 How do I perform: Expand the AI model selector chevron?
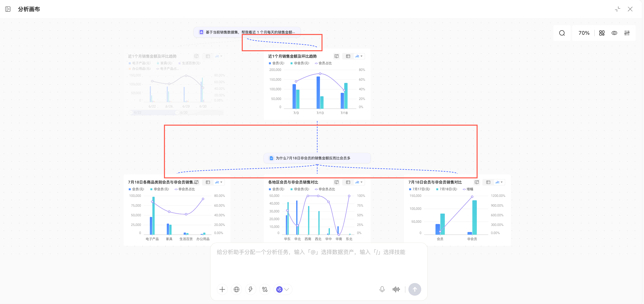coord(287,289)
